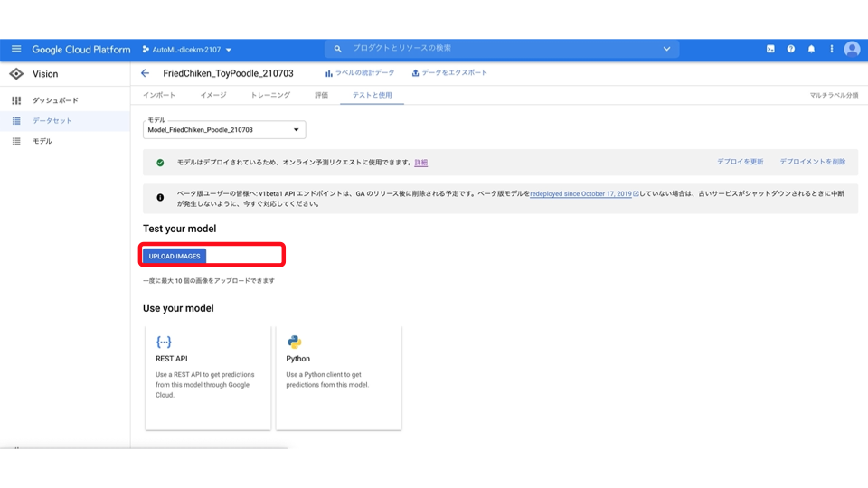868x488 pixels.
Task: Click the green deployed checkmark icon
Action: pyautogui.click(x=160, y=163)
